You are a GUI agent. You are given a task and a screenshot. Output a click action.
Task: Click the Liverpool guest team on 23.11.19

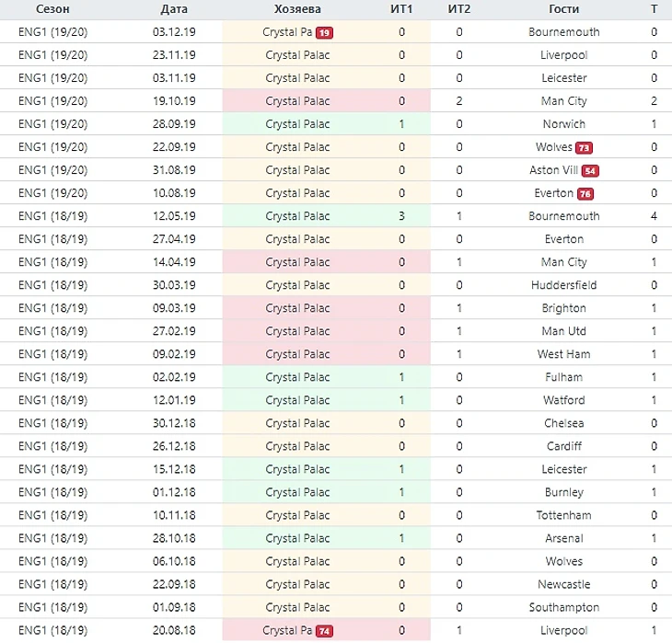(x=563, y=55)
